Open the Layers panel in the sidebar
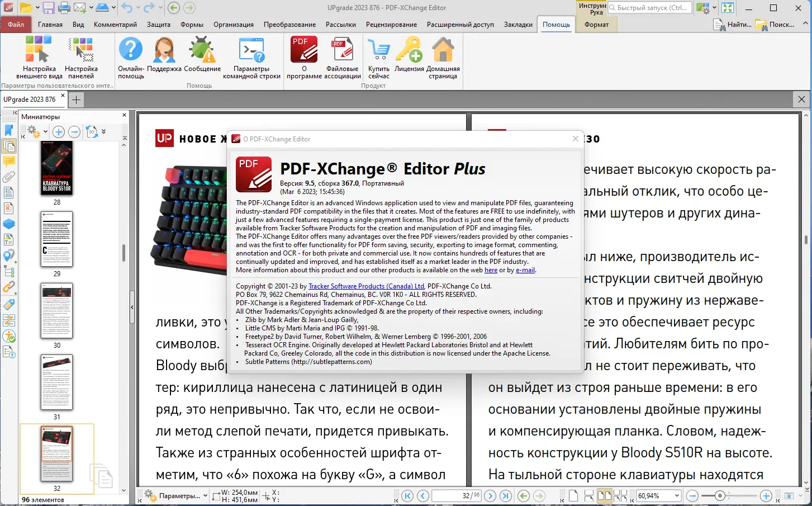The image size is (812, 506). click(8, 223)
